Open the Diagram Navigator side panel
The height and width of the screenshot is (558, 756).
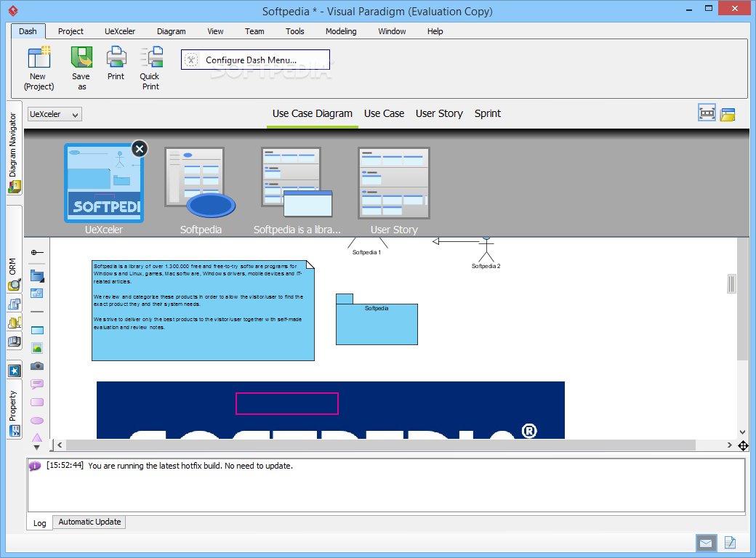point(14,147)
